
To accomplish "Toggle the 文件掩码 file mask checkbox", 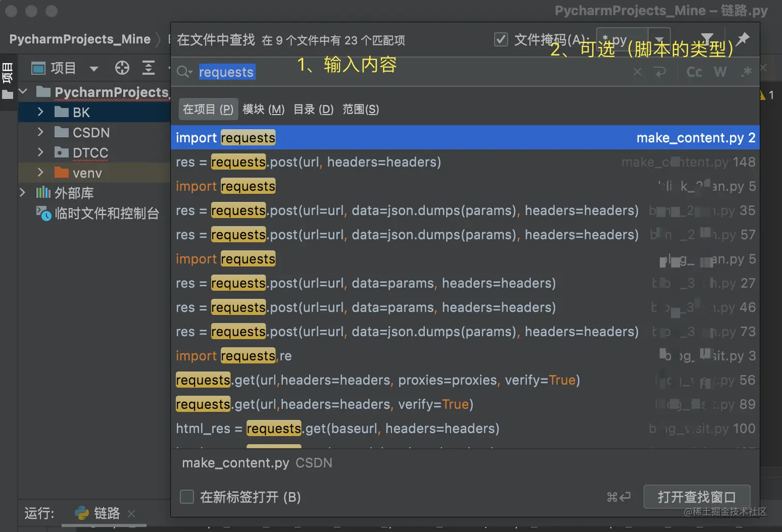I will (501, 39).
